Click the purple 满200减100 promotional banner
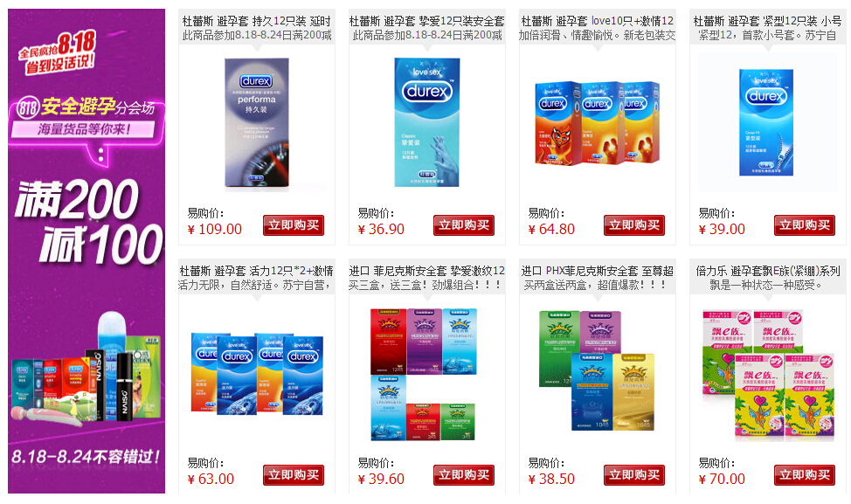Image resolution: width=851 pixels, height=504 pixels. 86,251
